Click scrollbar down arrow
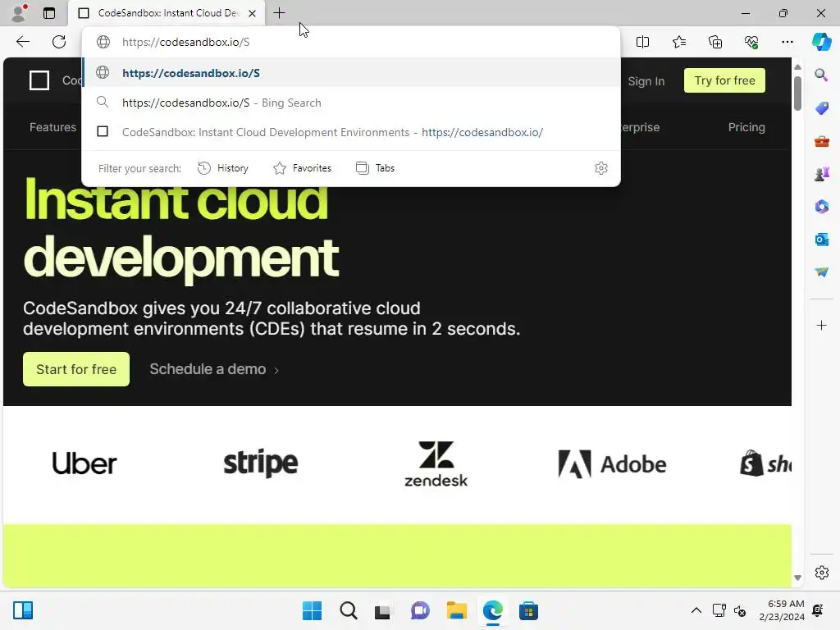The image size is (840, 630). point(797,577)
